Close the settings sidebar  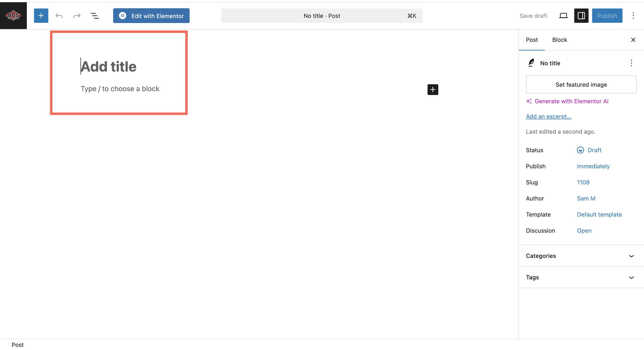(633, 40)
